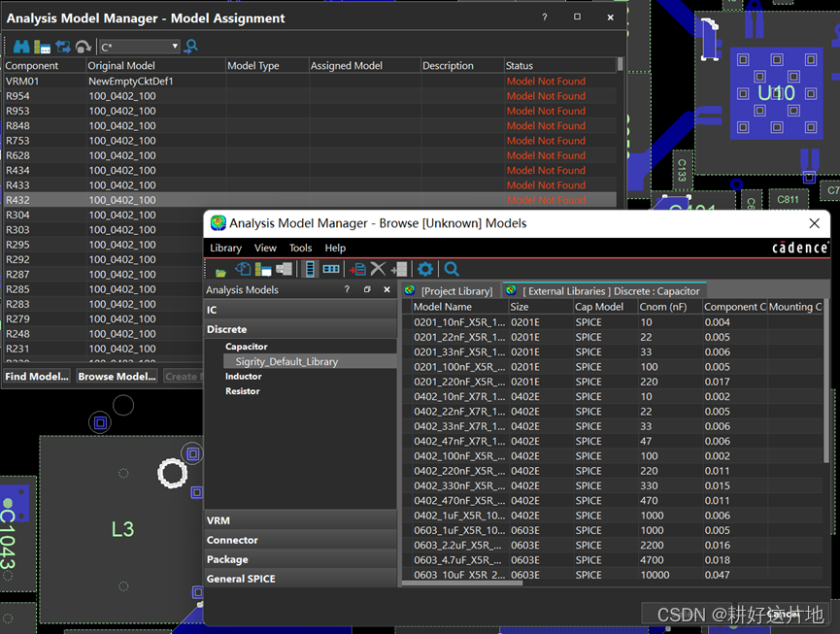The image size is (840, 634).
Task: Click the vertical scrollbar of capacitor models table
Action: point(826,382)
